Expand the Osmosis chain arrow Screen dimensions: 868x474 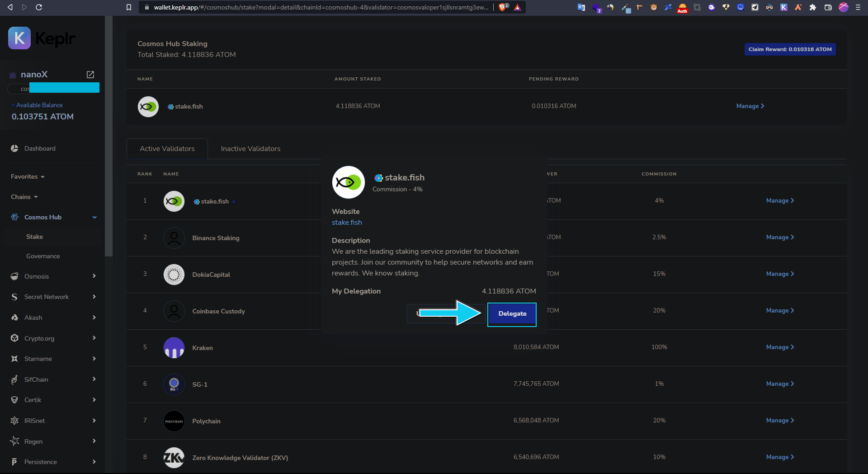coord(94,276)
